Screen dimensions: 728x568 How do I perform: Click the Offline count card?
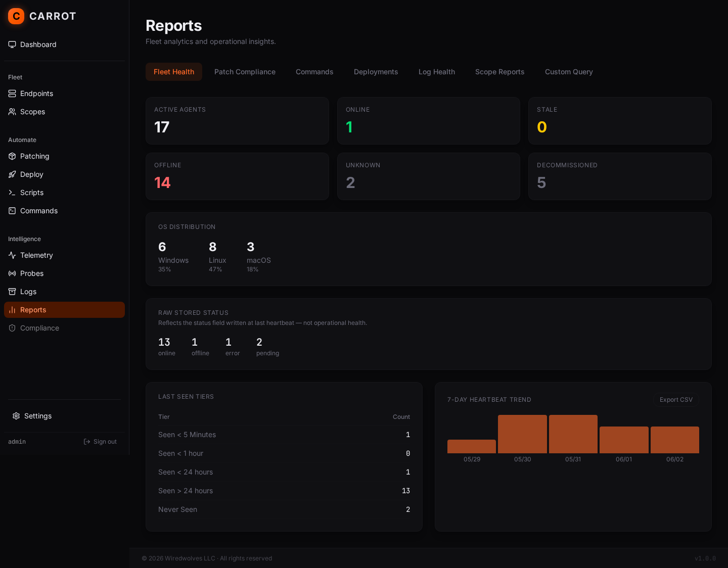tap(237, 176)
